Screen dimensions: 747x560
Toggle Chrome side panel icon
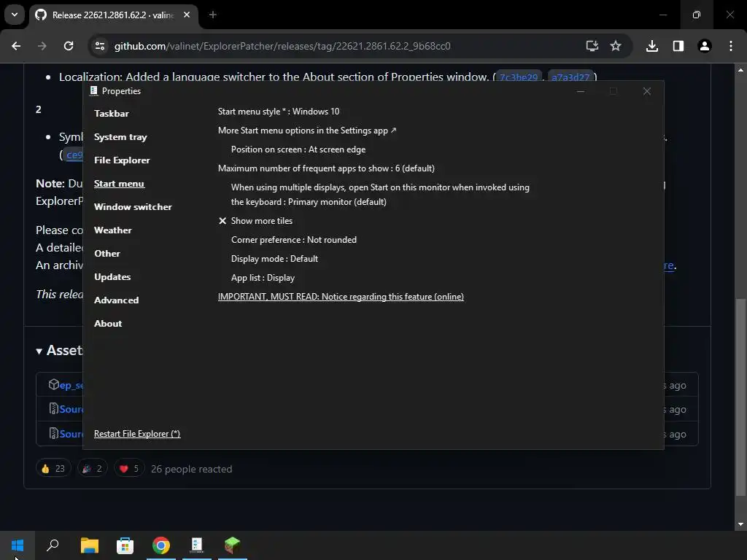(x=678, y=46)
